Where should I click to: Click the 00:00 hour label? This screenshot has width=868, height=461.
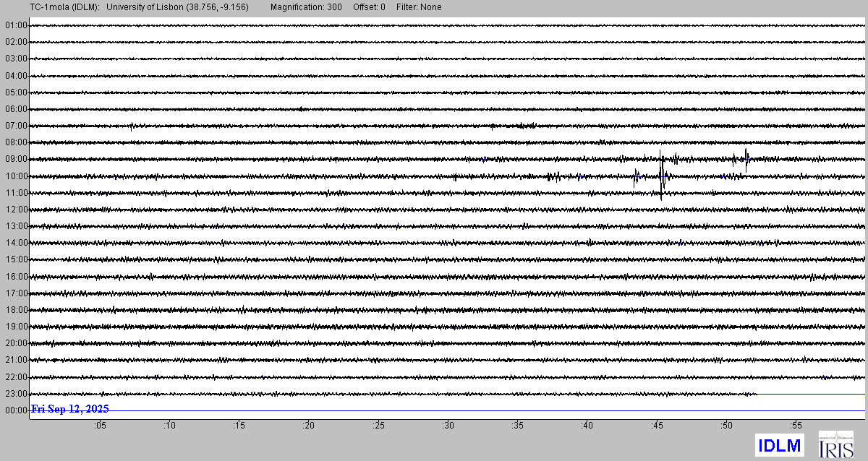click(15, 410)
